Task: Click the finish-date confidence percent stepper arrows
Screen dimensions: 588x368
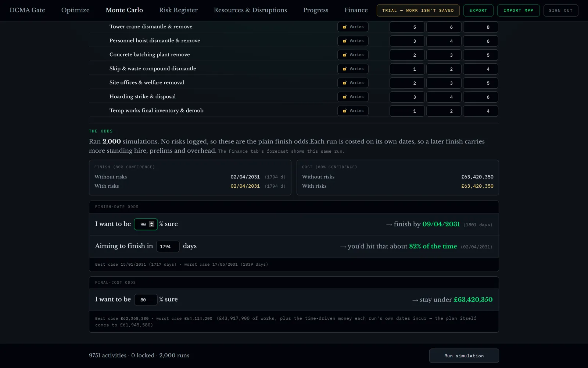Action: coord(151,224)
